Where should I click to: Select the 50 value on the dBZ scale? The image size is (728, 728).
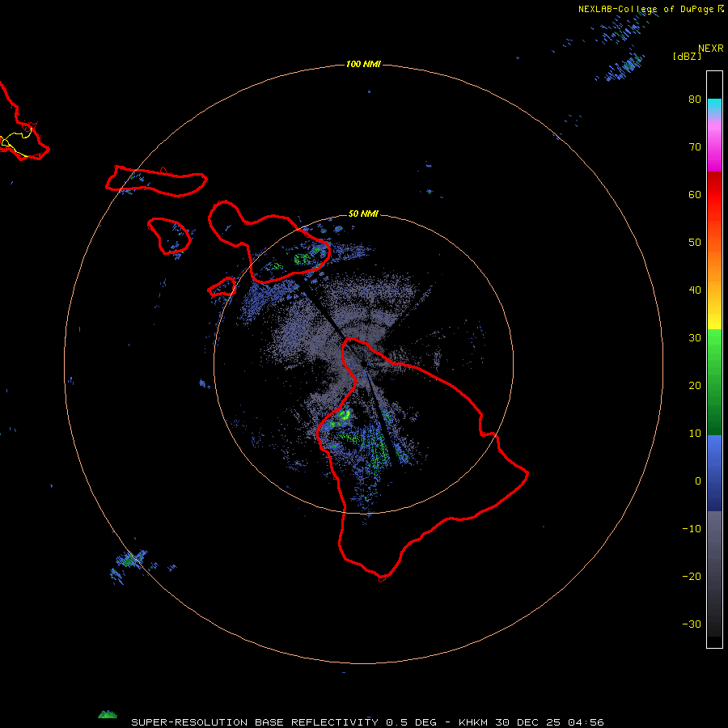click(695, 243)
